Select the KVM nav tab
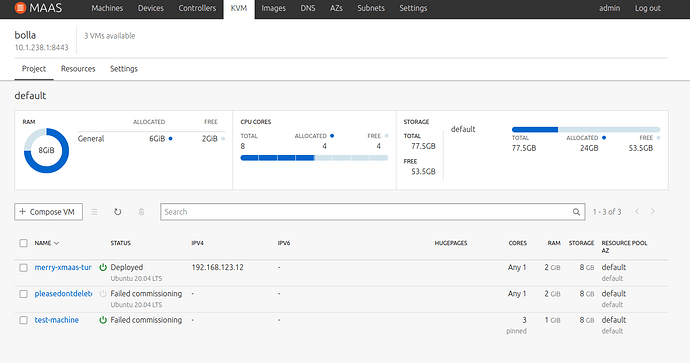This screenshot has height=363, width=690. tap(239, 8)
